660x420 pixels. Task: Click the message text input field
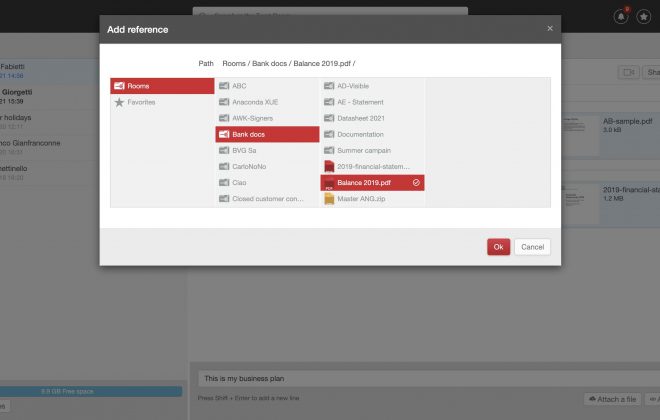pyautogui.click(x=400, y=379)
